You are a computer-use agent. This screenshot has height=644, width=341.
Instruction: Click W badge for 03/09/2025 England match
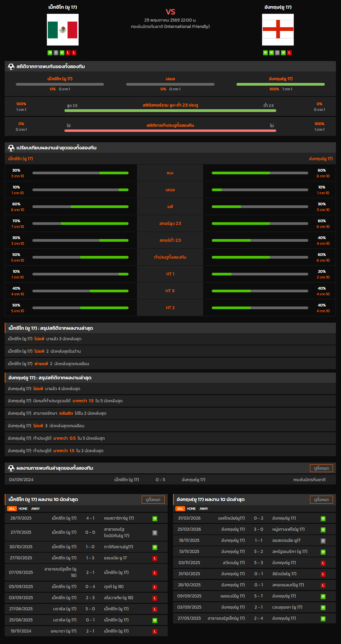pyautogui.click(x=323, y=608)
